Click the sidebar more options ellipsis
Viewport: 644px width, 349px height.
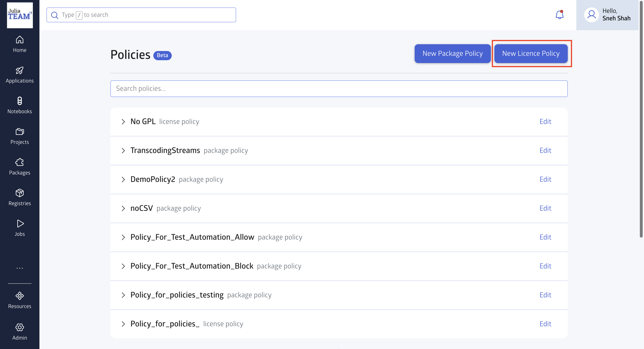click(19, 268)
